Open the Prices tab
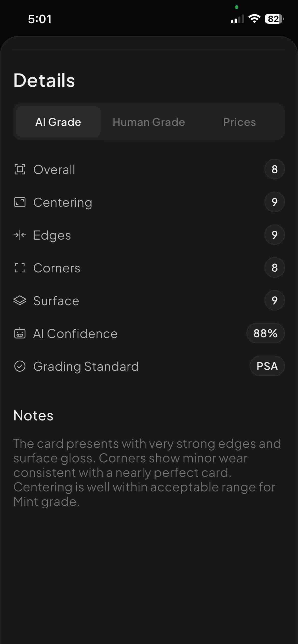 239,122
